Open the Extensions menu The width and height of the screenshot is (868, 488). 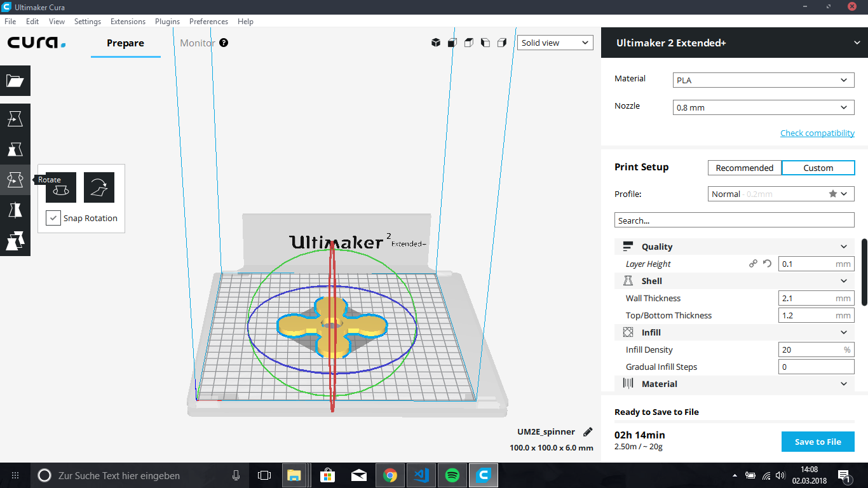click(x=128, y=21)
